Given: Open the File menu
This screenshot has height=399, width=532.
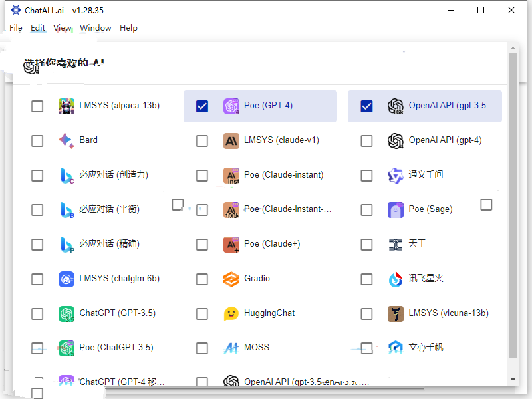Looking at the screenshot, I should point(16,28).
